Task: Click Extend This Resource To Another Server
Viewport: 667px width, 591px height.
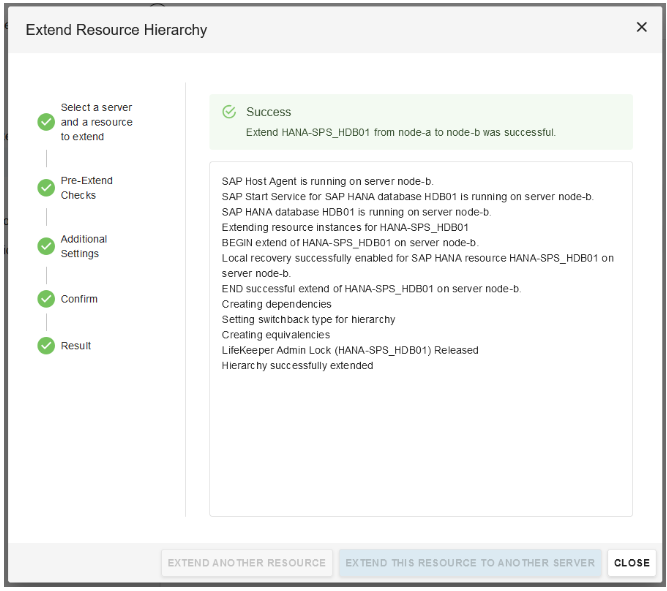Action: (x=470, y=563)
